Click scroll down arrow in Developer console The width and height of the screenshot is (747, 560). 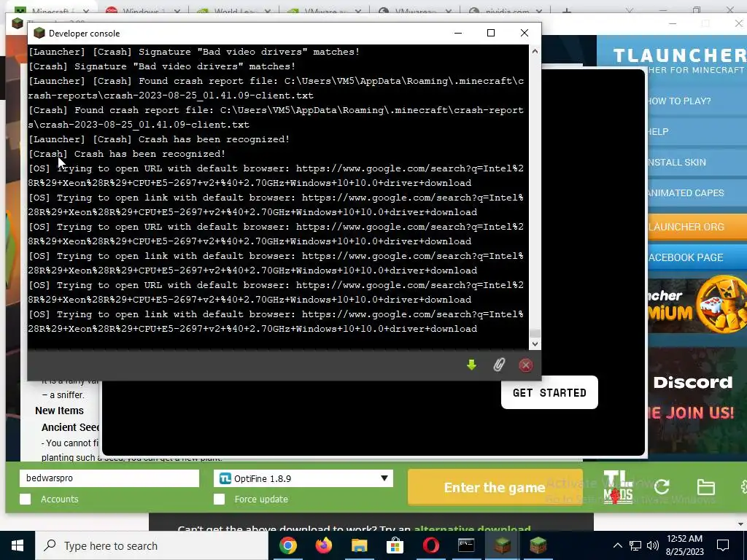[x=535, y=344]
